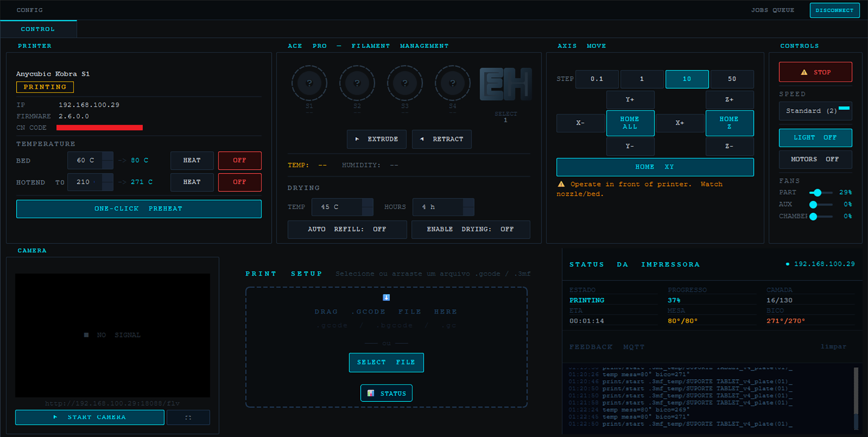Toggle the LIGHT OFF switch
This screenshot has width=868, height=437.
[x=815, y=138]
